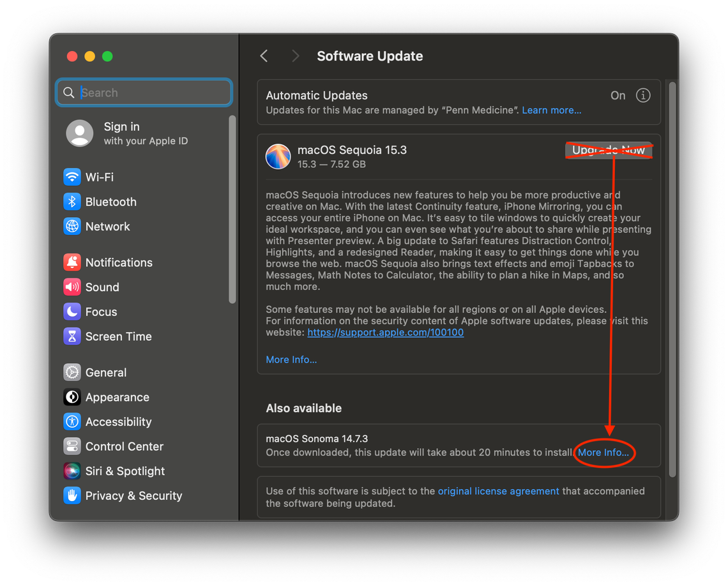Open Focus moon icon
The height and width of the screenshot is (586, 728).
[72, 312]
